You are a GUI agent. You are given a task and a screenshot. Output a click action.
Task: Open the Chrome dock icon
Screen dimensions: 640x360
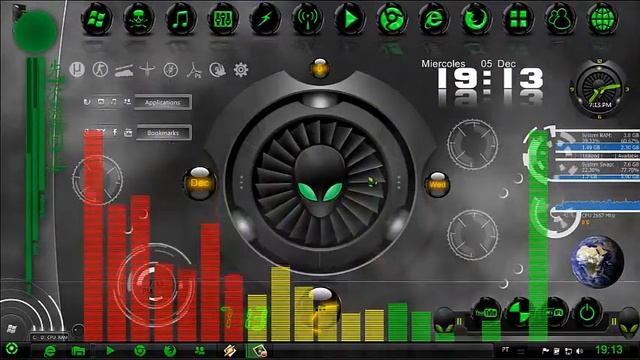(391, 19)
